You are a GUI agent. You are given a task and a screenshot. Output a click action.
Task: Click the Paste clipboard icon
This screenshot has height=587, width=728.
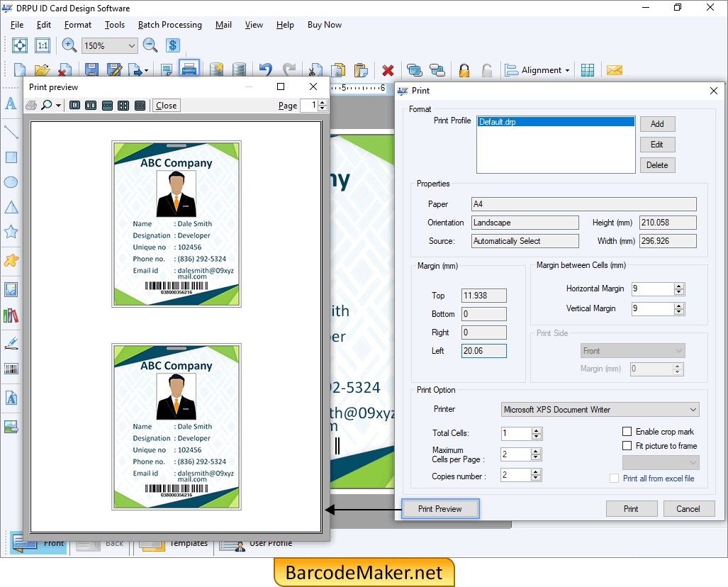[361, 69]
